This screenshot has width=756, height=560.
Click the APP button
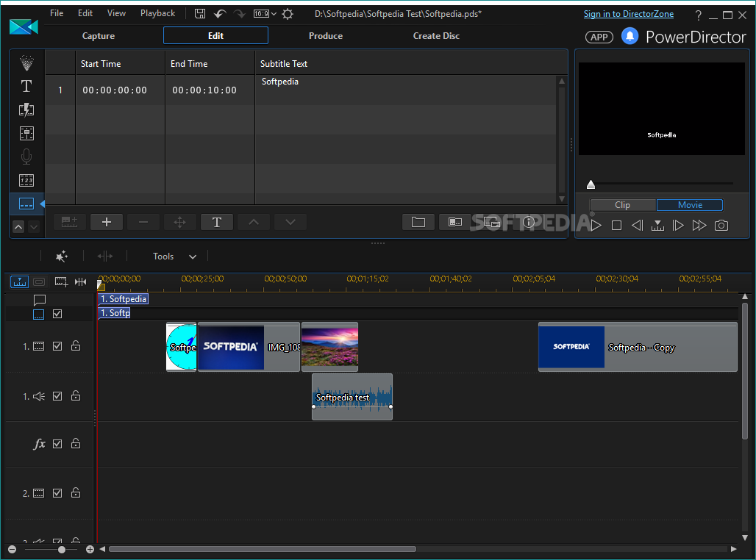[x=599, y=37]
